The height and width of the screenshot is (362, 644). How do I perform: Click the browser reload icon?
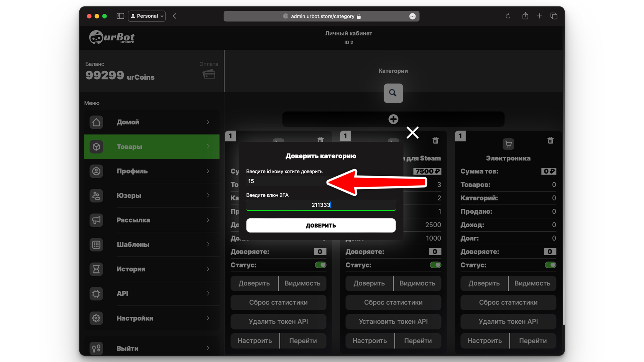click(x=508, y=16)
